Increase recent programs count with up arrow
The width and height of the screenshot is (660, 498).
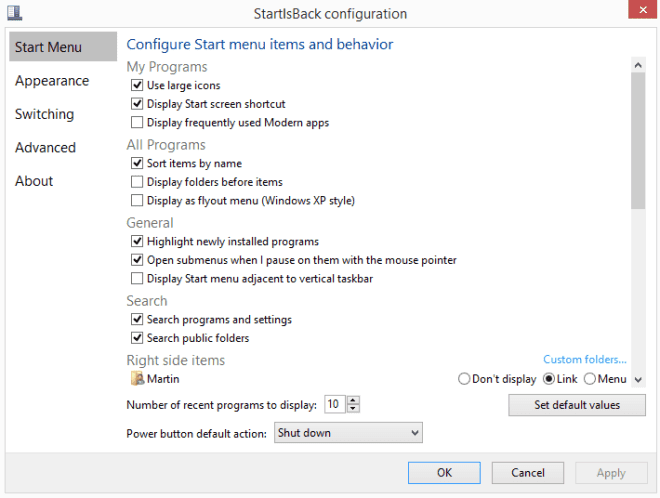click(x=353, y=400)
